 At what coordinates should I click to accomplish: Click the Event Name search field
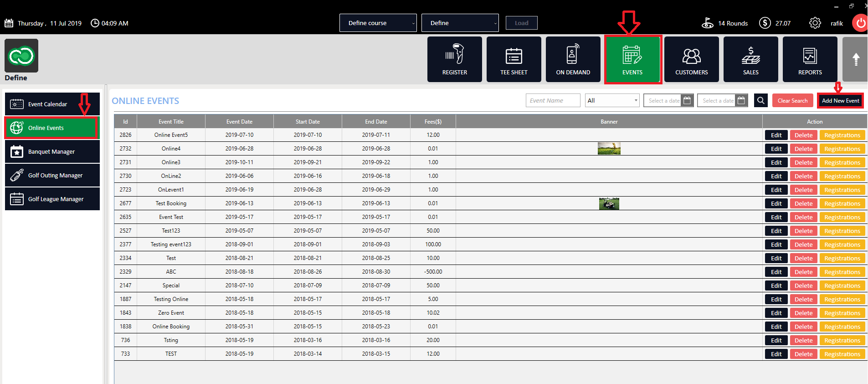click(x=553, y=100)
